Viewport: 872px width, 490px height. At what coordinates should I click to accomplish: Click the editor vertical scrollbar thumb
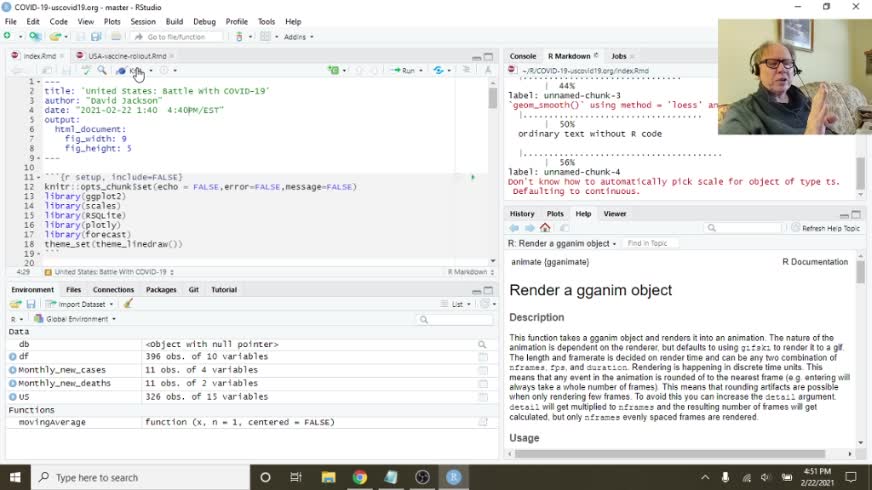pos(493,98)
